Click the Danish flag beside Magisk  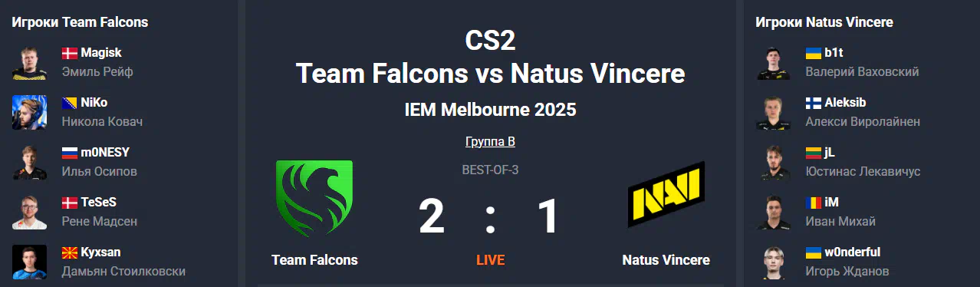tap(70, 53)
